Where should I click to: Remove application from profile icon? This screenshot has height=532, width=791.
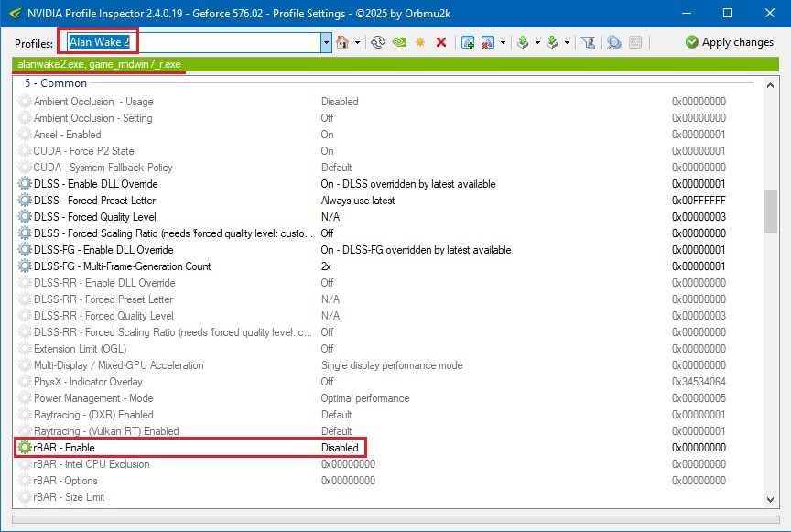pyautogui.click(x=488, y=42)
